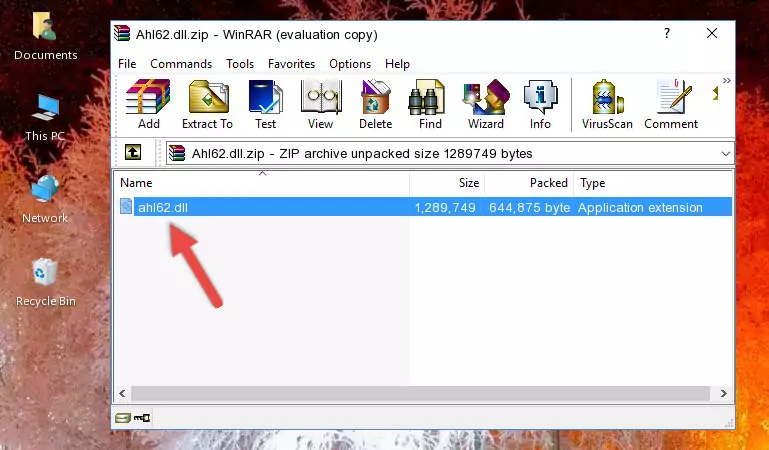Click the Delete toolbar icon

click(376, 104)
